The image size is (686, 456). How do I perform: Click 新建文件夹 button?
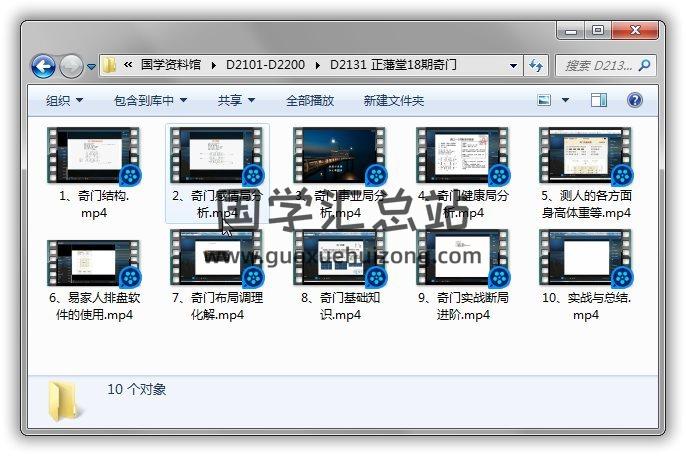click(x=394, y=101)
